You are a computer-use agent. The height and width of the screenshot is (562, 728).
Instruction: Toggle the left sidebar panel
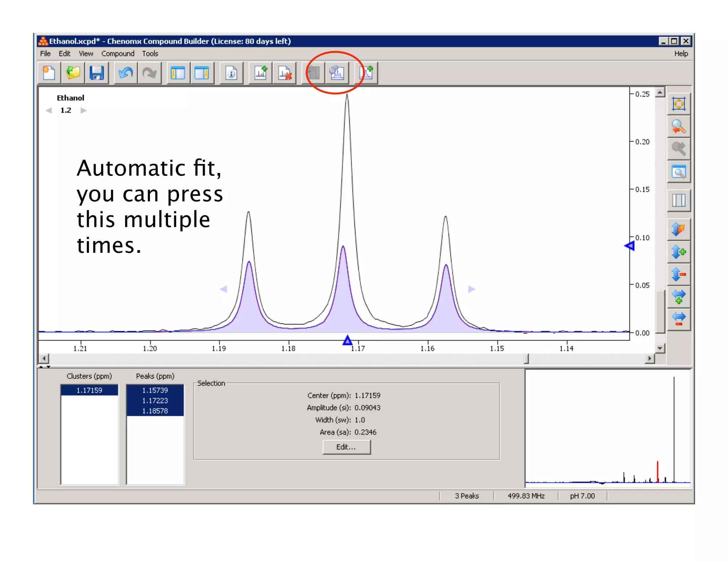tap(178, 73)
